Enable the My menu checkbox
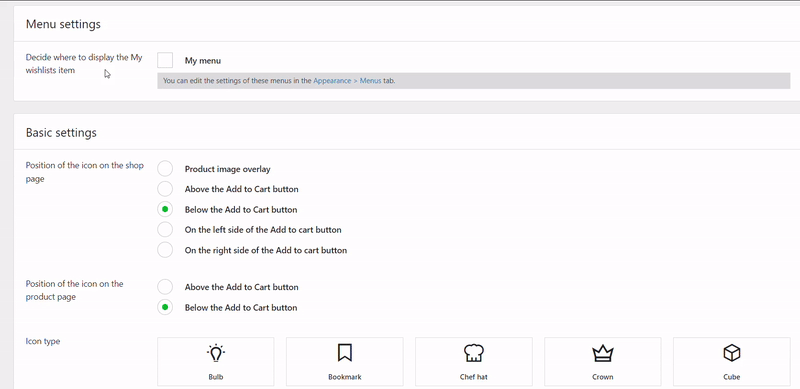 coord(165,60)
